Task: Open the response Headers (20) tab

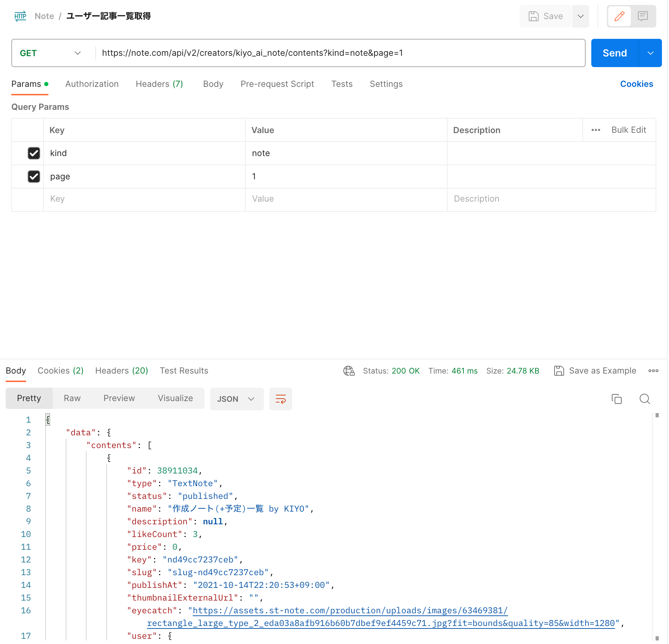Action: [x=122, y=371]
